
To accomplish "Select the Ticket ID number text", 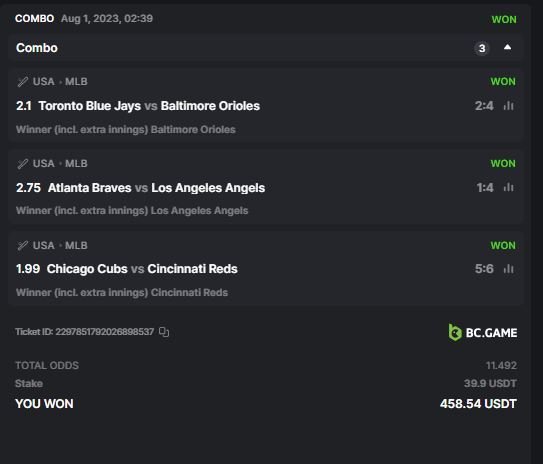I will pyautogui.click(x=105, y=332).
